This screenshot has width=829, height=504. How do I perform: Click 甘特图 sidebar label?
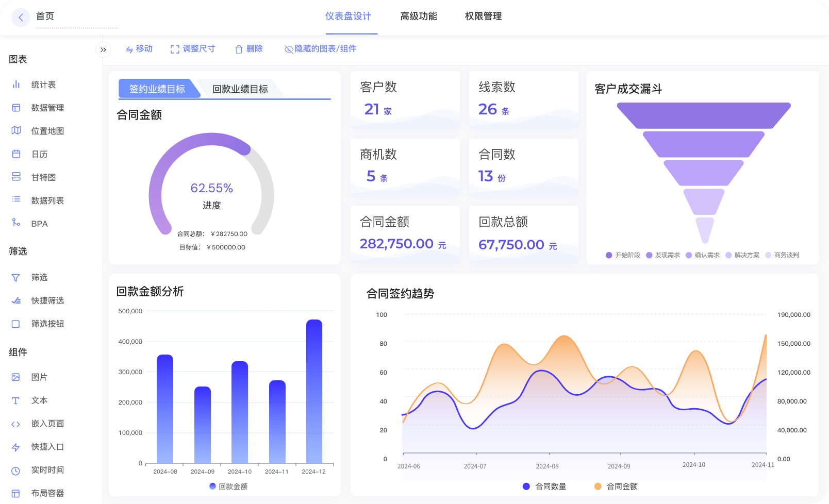(x=43, y=177)
